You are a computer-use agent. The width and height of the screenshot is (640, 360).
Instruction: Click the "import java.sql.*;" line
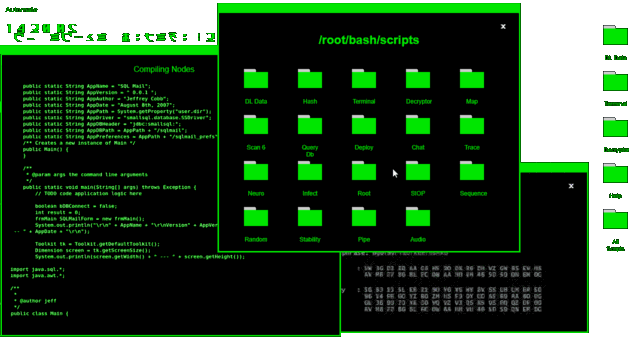[38, 269]
